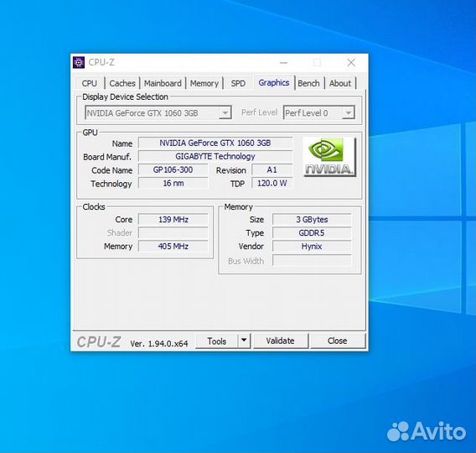Click the 139 MHz core clock value
476x453 pixels.
click(x=173, y=219)
